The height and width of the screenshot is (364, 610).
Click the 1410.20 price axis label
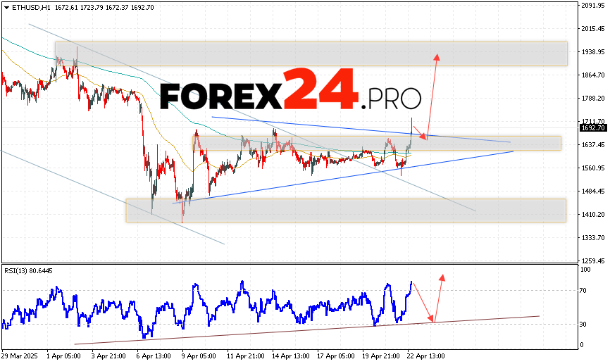pos(590,214)
